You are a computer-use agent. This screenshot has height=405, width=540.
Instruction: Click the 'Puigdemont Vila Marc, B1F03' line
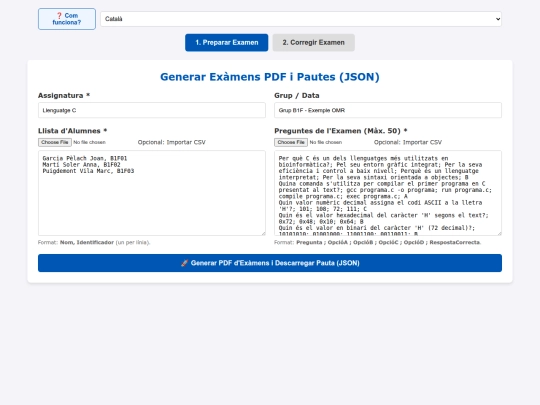(88, 171)
